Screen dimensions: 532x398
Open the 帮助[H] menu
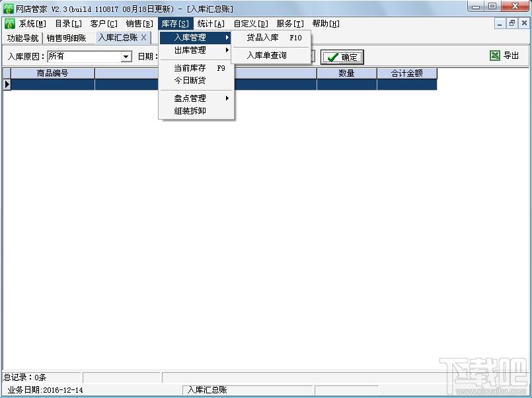[x=326, y=24]
